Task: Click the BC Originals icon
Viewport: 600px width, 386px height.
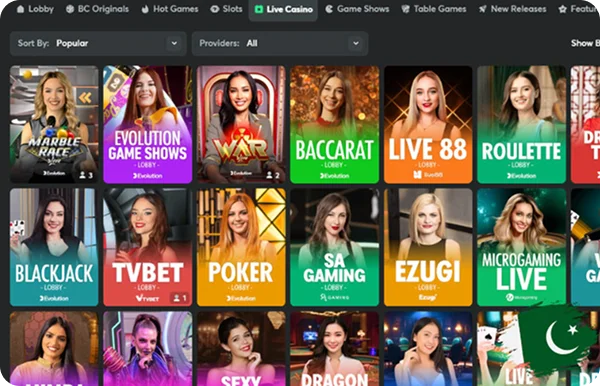Action: [x=70, y=9]
